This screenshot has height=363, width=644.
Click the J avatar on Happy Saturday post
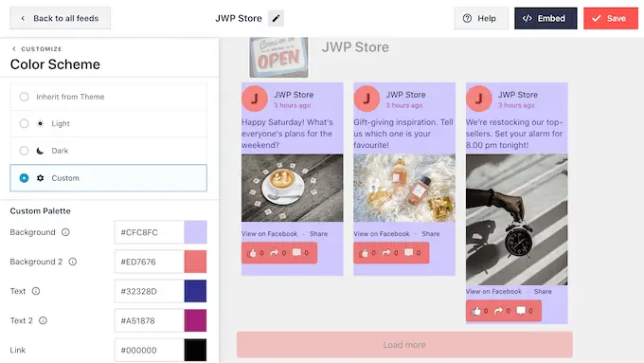(255, 99)
